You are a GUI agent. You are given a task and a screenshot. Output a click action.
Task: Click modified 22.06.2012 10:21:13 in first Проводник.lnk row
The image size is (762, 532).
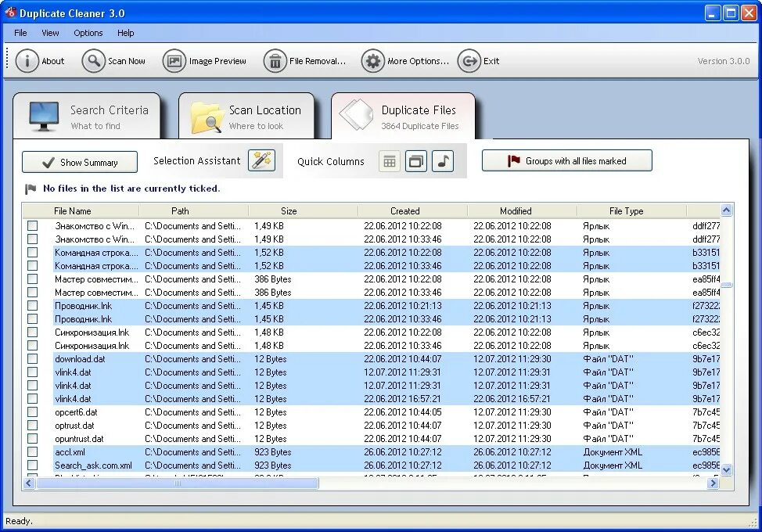(512, 306)
